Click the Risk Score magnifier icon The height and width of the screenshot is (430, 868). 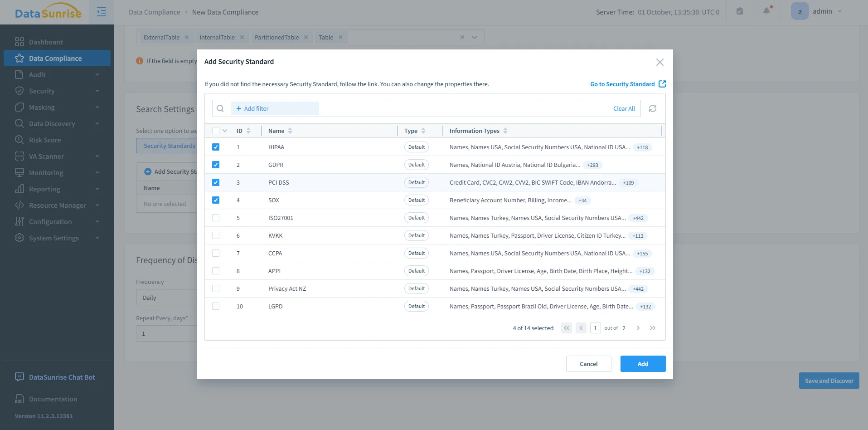click(x=19, y=140)
